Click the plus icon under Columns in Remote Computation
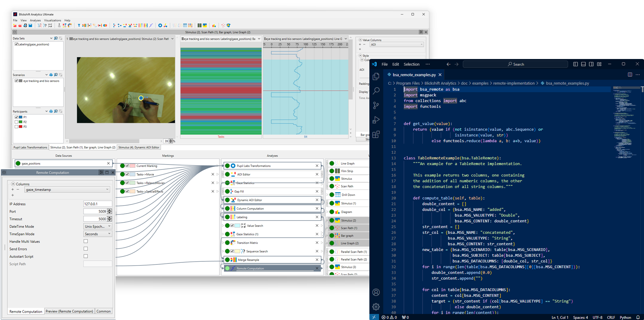 [13, 190]
